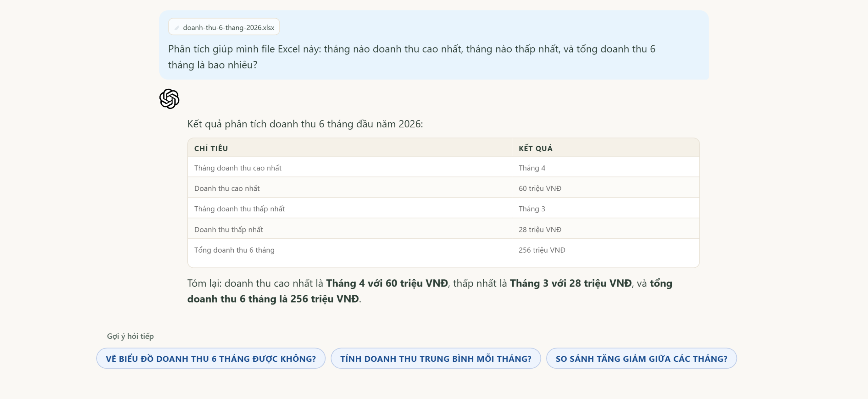This screenshot has width=868, height=399.
Task: Click the summary paragraph starting 'Tóm lại'
Action: (x=430, y=291)
